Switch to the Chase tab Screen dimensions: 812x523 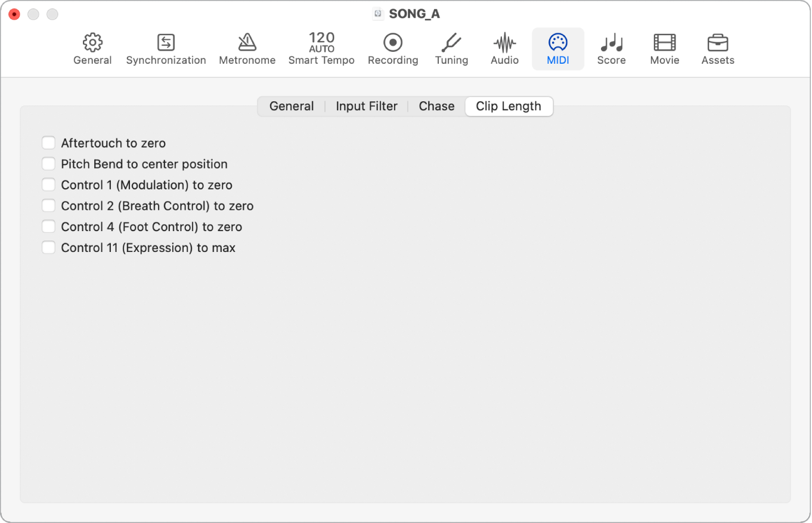tap(436, 106)
